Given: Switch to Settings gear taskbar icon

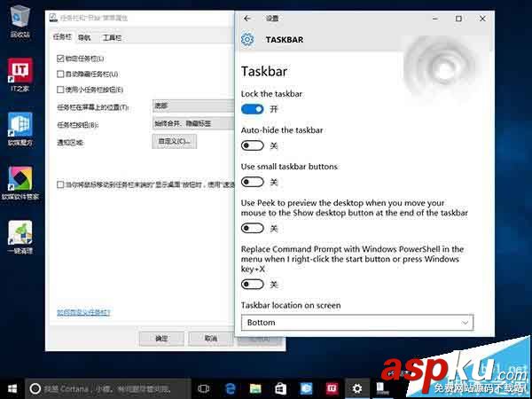Looking at the screenshot, I should point(357,389).
